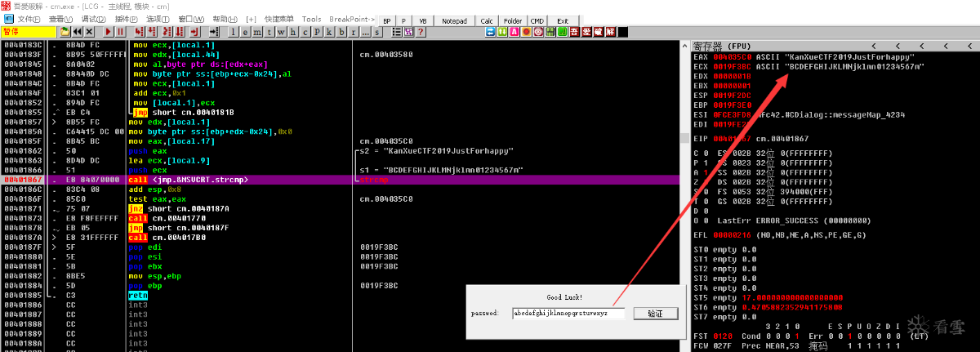Screen dimensions: 980x352
Task: Click the red 爱 plugin icon
Action: coord(586,32)
